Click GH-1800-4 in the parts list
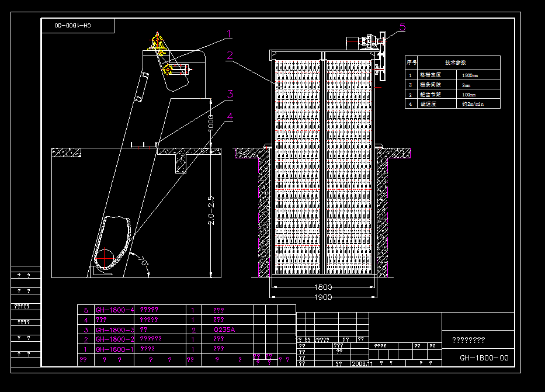The height and width of the screenshot is (392, 545). [x=114, y=310]
